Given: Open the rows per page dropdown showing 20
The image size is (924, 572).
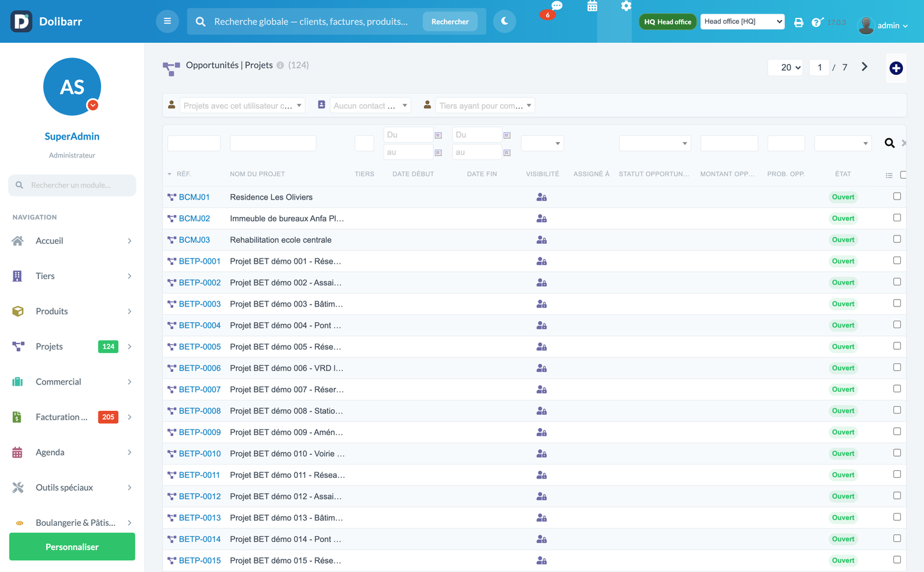Looking at the screenshot, I should (785, 67).
